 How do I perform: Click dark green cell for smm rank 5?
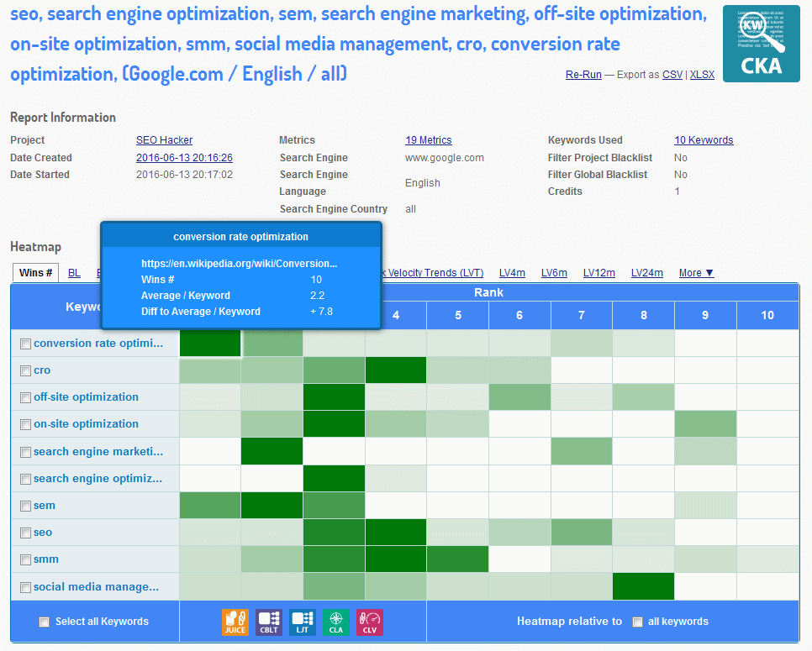(457, 559)
